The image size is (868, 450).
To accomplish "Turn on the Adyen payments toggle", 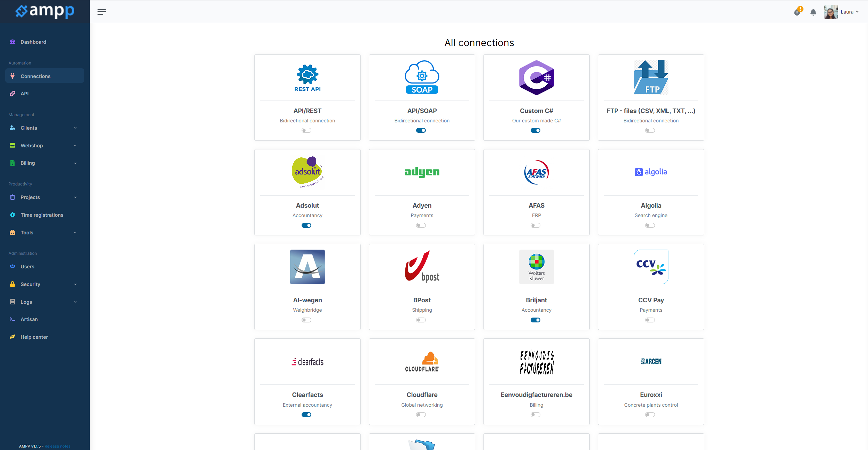I will coord(421,225).
